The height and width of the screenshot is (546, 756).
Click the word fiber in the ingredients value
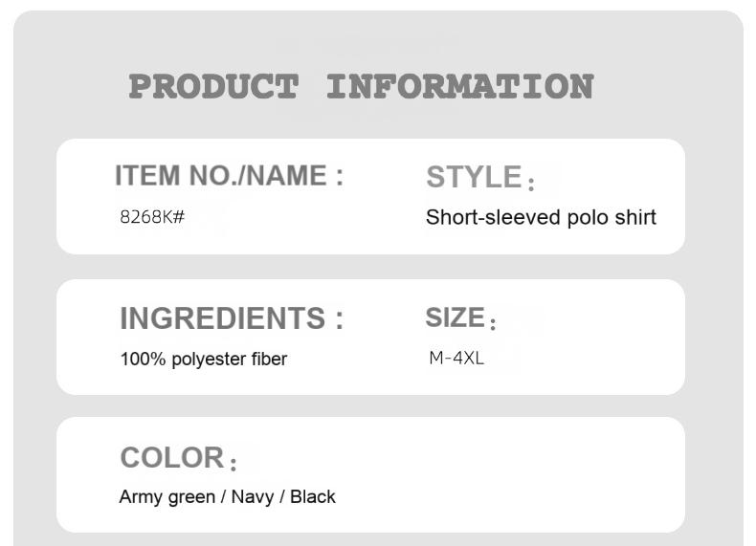pos(270,360)
